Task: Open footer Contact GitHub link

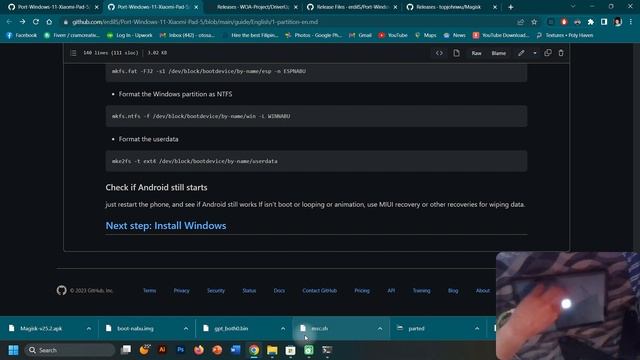Action: point(320,291)
